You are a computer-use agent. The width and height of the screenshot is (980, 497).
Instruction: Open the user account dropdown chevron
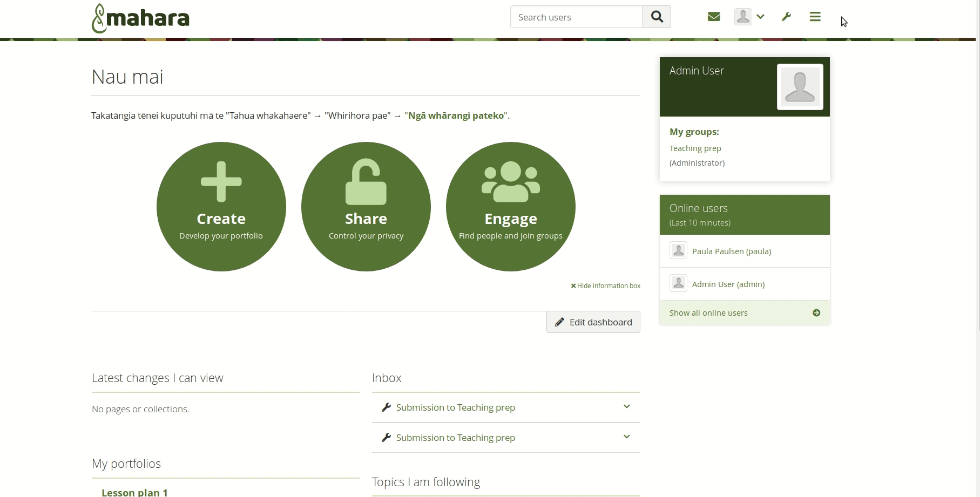pyautogui.click(x=760, y=17)
